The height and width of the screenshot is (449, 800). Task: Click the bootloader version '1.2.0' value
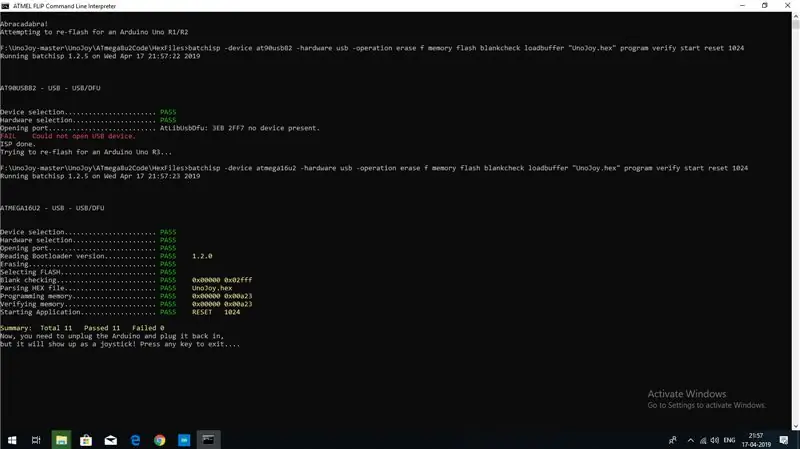[202, 256]
